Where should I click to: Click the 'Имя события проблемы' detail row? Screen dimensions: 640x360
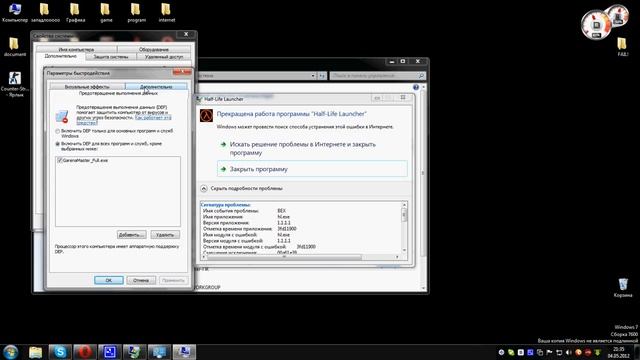244,211
